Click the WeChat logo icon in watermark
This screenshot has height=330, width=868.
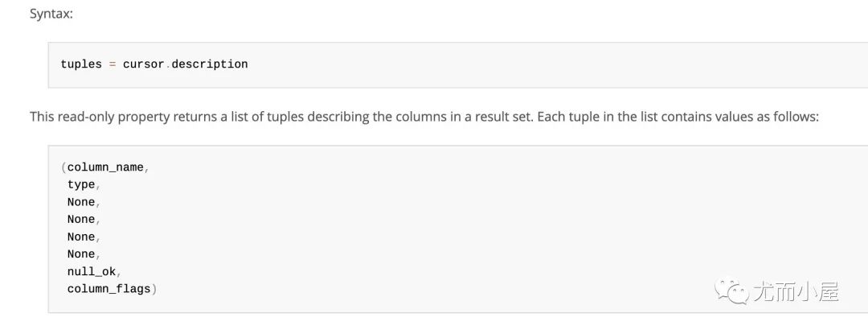[x=731, y=291]
